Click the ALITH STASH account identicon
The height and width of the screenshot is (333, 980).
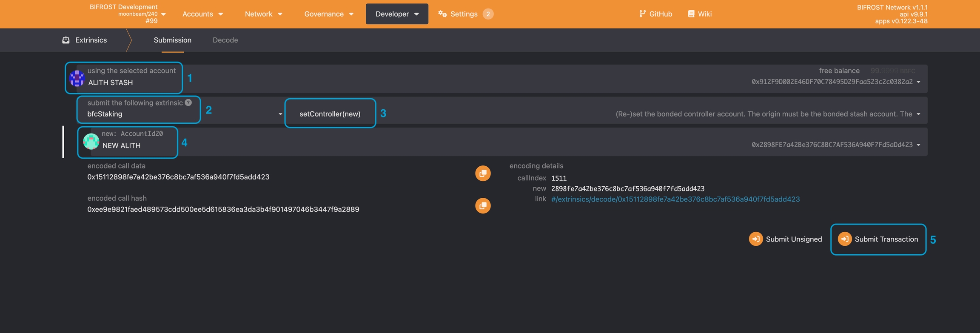point(77,78)
